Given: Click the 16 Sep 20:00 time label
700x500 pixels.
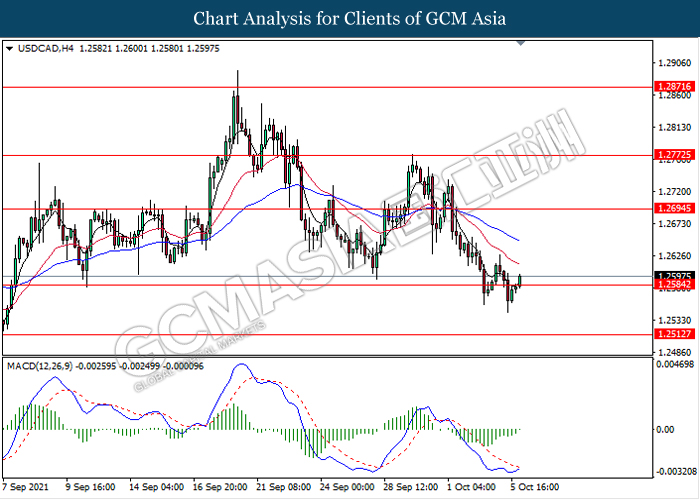Looking at the screenshot, I should (220, 487).
